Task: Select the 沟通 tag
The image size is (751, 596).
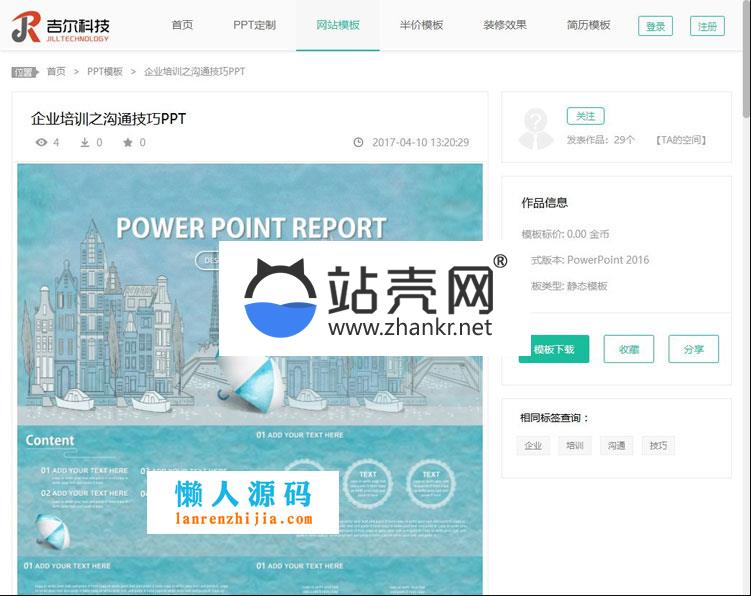Action: [x=616, y=446]
